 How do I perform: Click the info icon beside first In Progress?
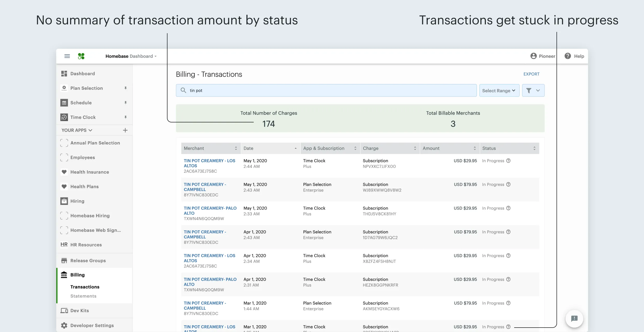(508, 161)
